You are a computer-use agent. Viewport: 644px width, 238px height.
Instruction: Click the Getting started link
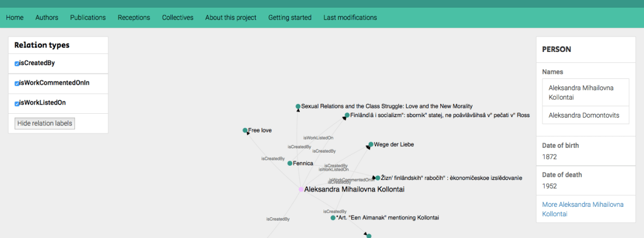click(x=289, y=18)
